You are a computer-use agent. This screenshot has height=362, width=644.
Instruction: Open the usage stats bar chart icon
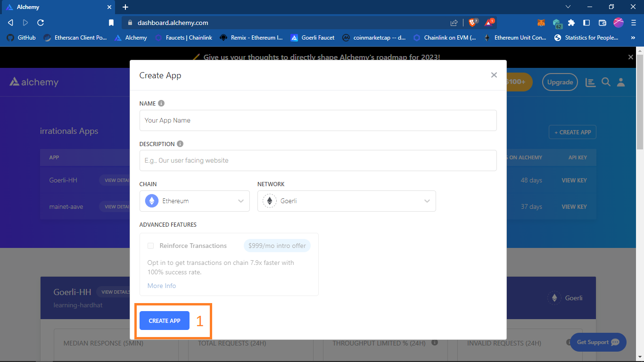(x=590, y=82)
